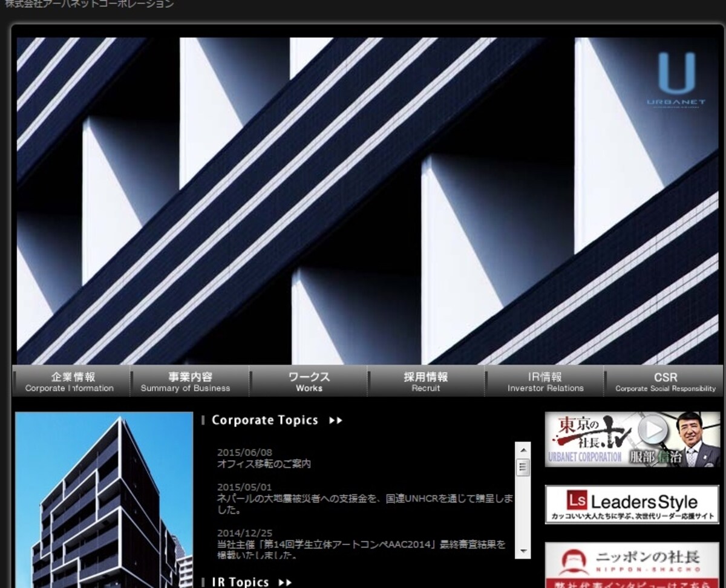
Task: Open the 事業内容 Summary of Business menu
Action: point(189,382)
